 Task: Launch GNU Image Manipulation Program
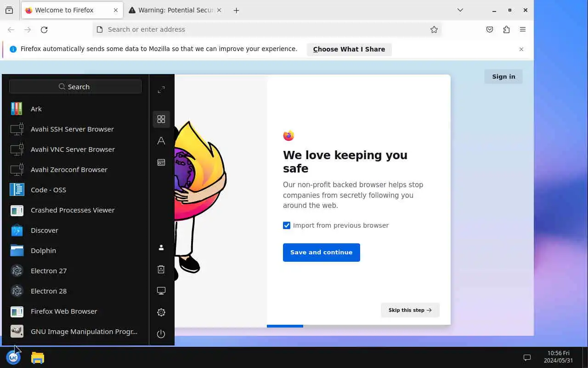75,332
